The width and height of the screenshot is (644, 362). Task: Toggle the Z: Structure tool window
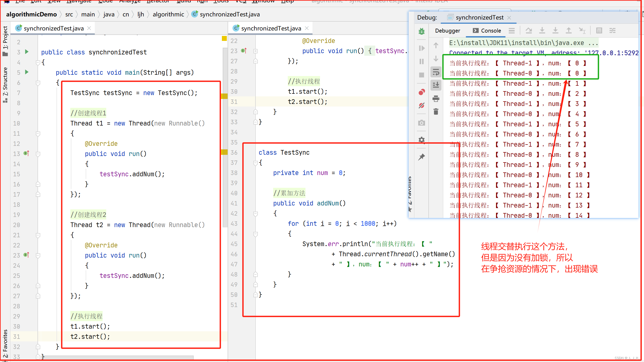coord(5,85)
